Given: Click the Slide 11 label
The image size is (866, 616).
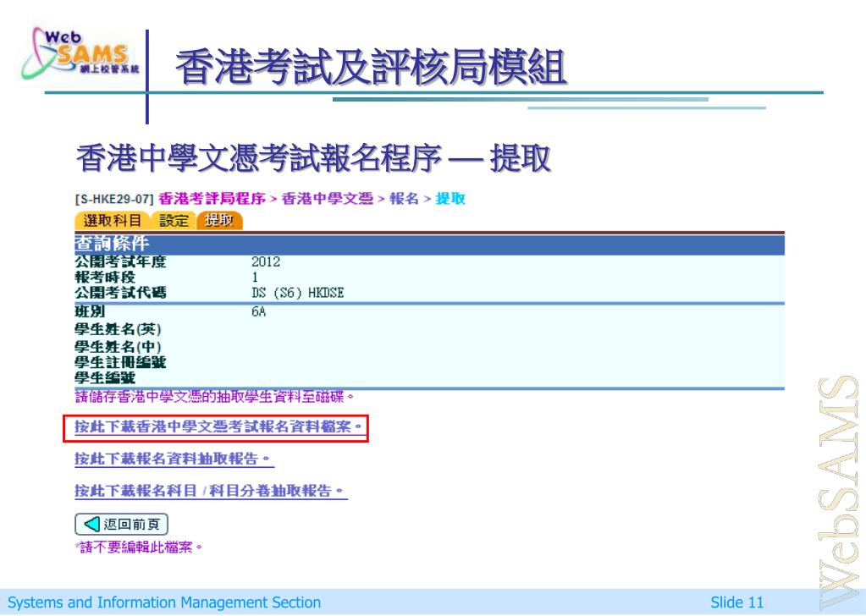Looking at the screenshot, I should coord(736,602).
